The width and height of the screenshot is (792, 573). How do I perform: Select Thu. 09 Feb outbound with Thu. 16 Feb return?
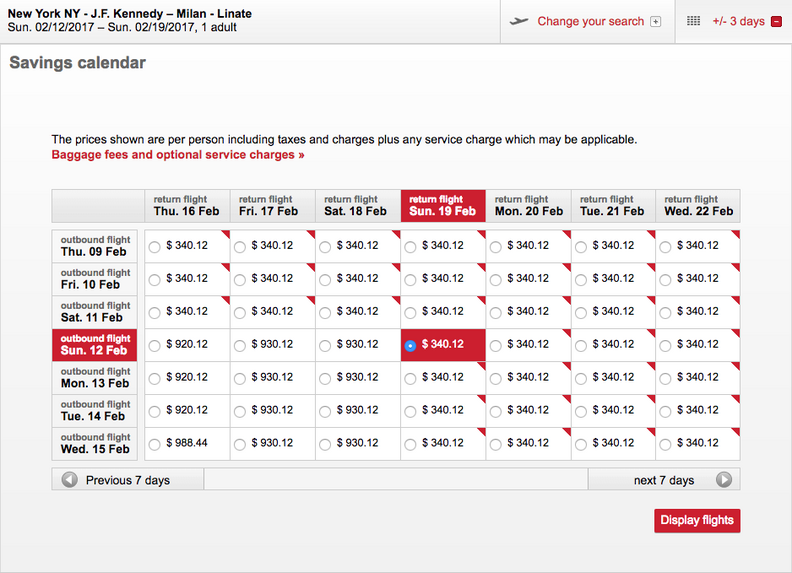click(x=154, y=246)
